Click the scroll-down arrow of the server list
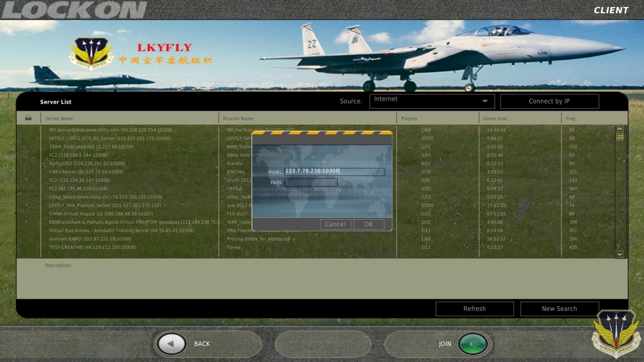Viewport: 644px width, 362px height. click(620, 254)
